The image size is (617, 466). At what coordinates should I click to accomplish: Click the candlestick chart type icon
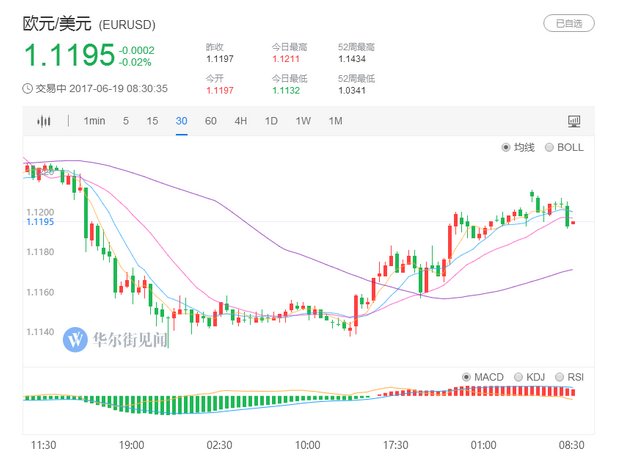[43, 121]
